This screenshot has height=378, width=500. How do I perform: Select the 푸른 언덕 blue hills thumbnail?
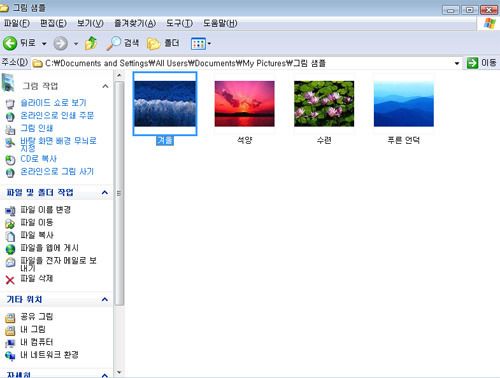404,104
